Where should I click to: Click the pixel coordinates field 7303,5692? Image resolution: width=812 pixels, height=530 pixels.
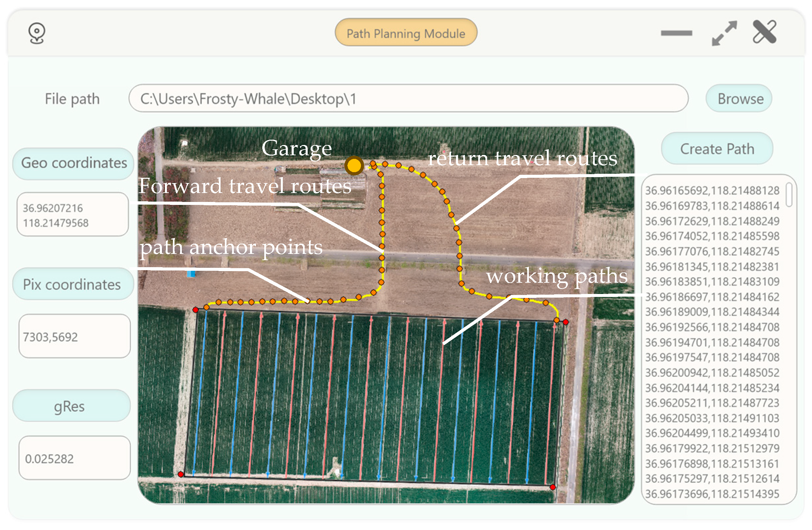75,337
